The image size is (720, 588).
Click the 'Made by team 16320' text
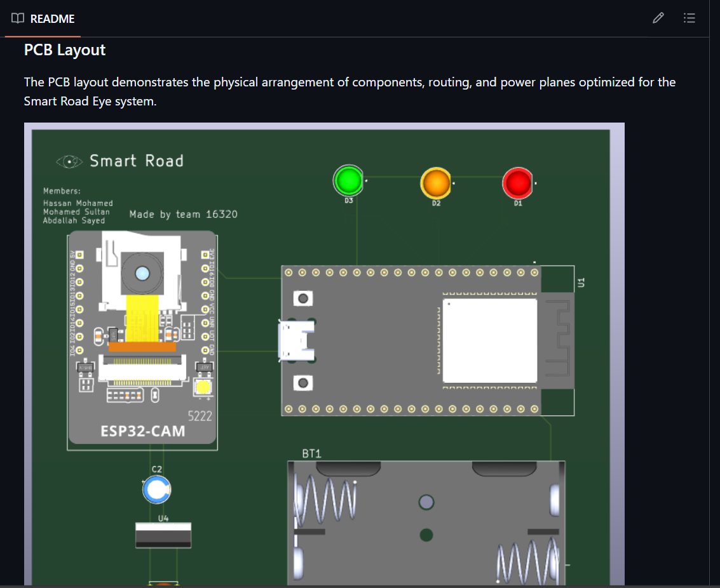183,215
